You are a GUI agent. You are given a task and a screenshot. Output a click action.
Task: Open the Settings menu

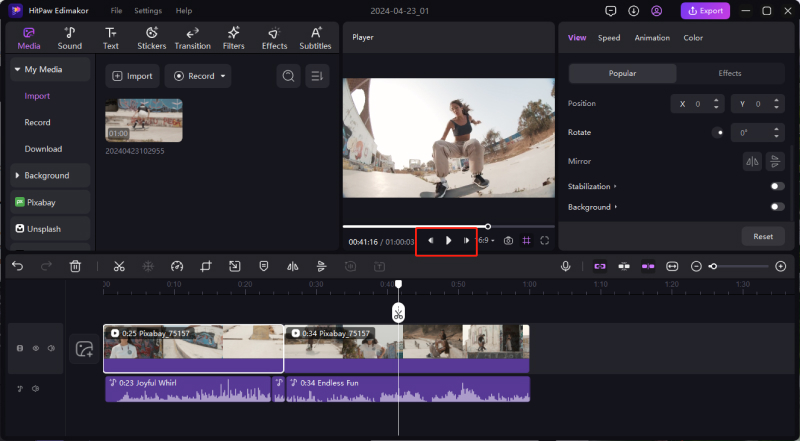pyautogui.click(x=147, y=10)
